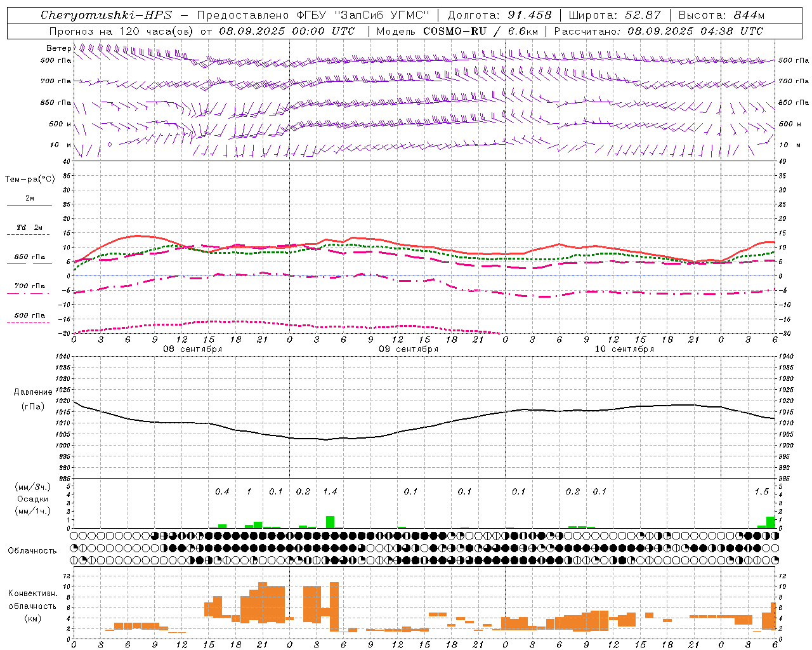Click the "500 м" wind level label on left

(60, 124)
